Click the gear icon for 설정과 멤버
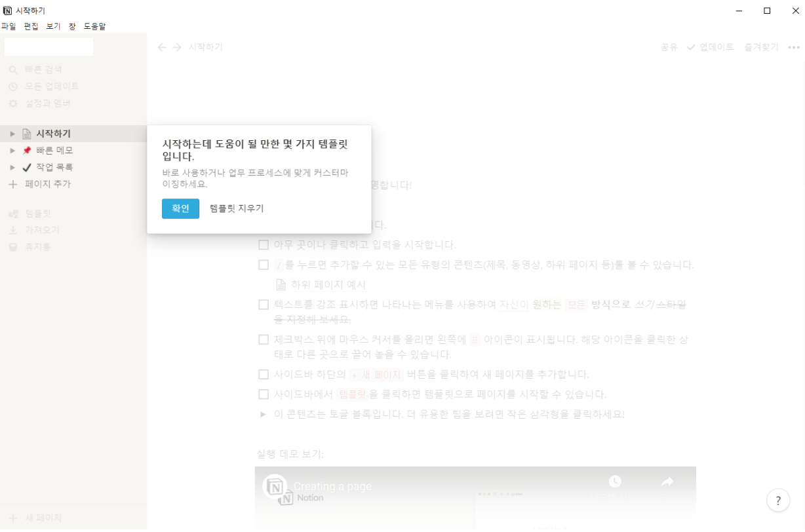The height and width of the screenshot is (532, 805). pyautogui.click(x=13, y=104)
